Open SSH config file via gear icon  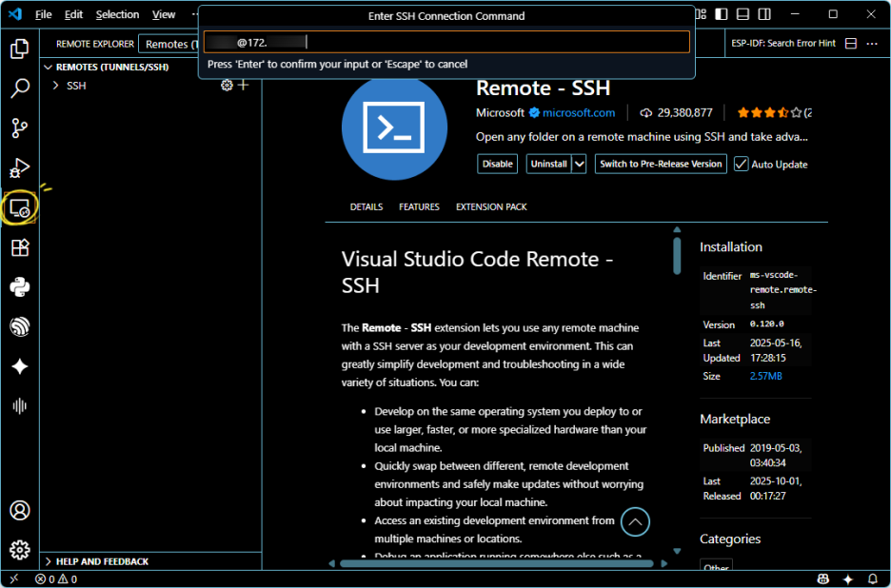pyautogui.click(x=227, y=86)
